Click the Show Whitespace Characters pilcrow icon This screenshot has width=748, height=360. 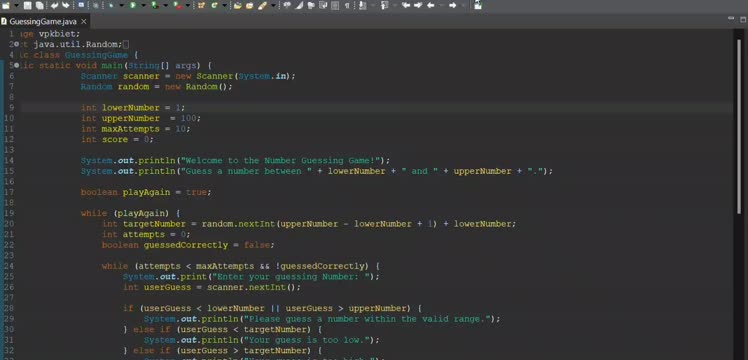pyautogui.click(x=347, y=5)
